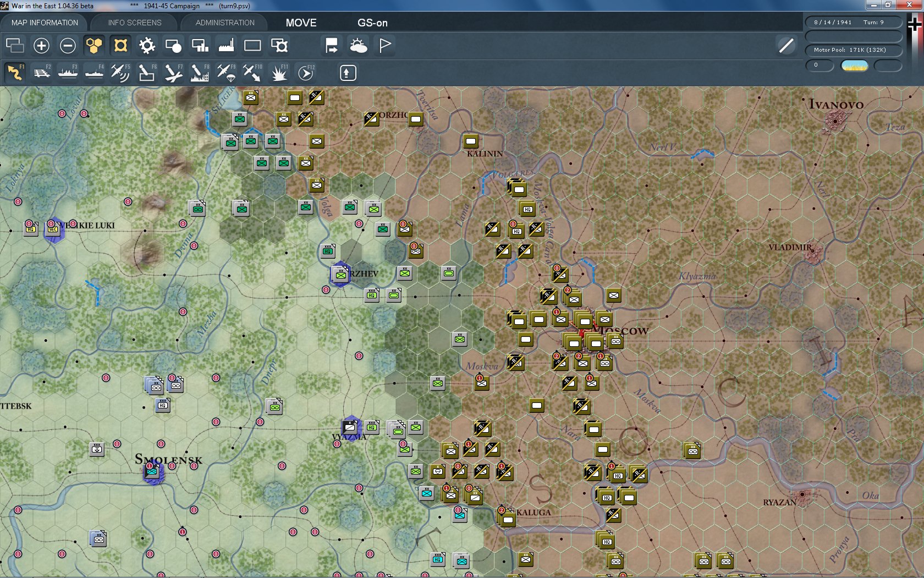Zoom in the map with the plus icon
The height and width of the screenshot is (578, 924).
[x=41, y=45]
